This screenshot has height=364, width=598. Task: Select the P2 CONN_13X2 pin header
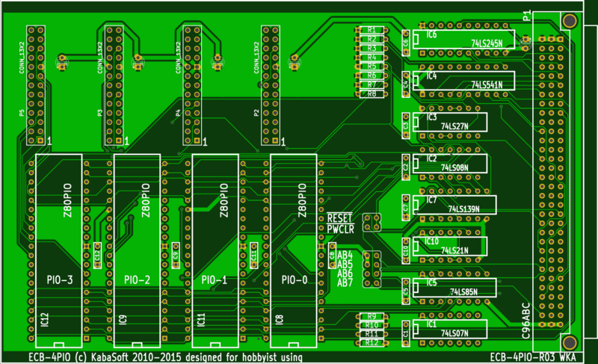click(268, 84)
